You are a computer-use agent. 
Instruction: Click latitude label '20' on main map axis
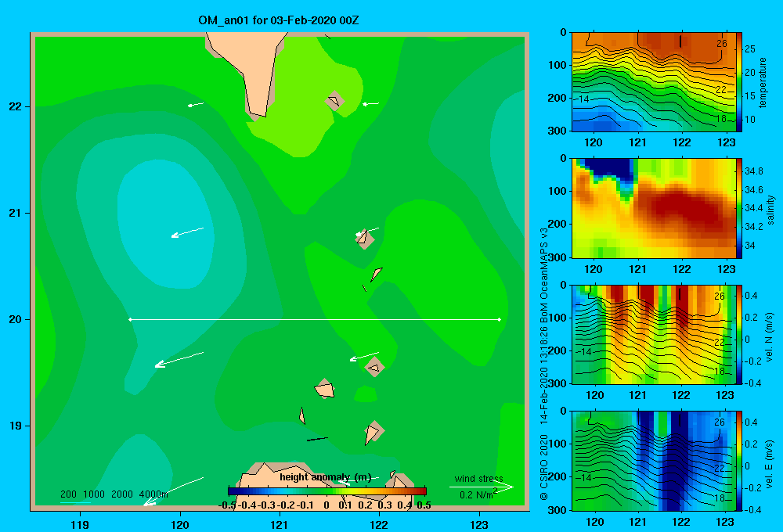click(x=15, y=319)
